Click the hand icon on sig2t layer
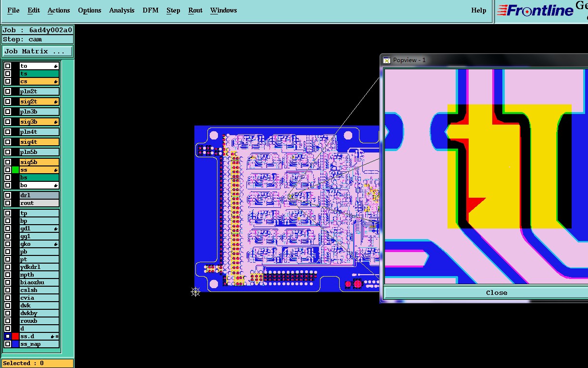The width and height of the screenshot is (588, 368). (56, 102)
